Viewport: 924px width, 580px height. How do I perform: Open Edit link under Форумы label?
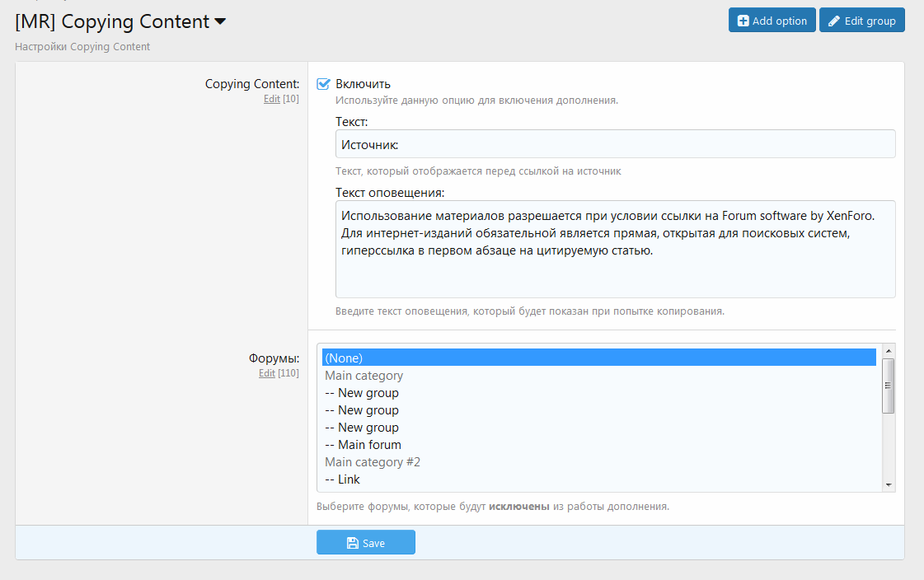266,373
